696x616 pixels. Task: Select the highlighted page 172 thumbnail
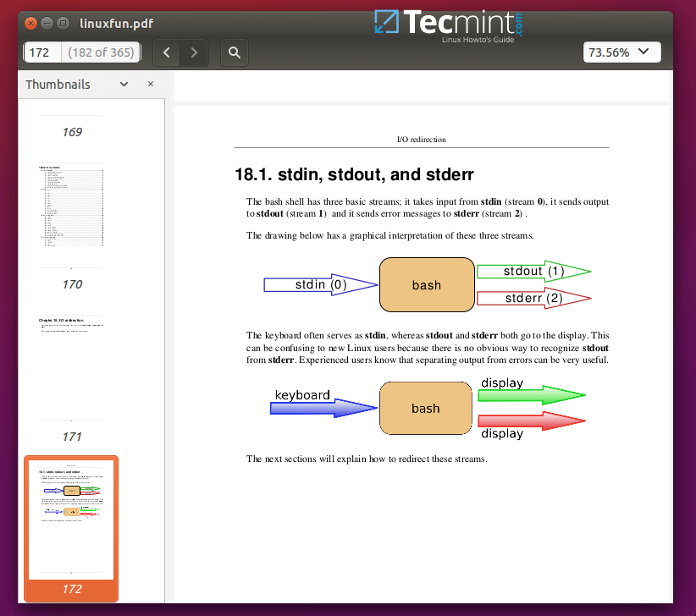pos(71,520)
